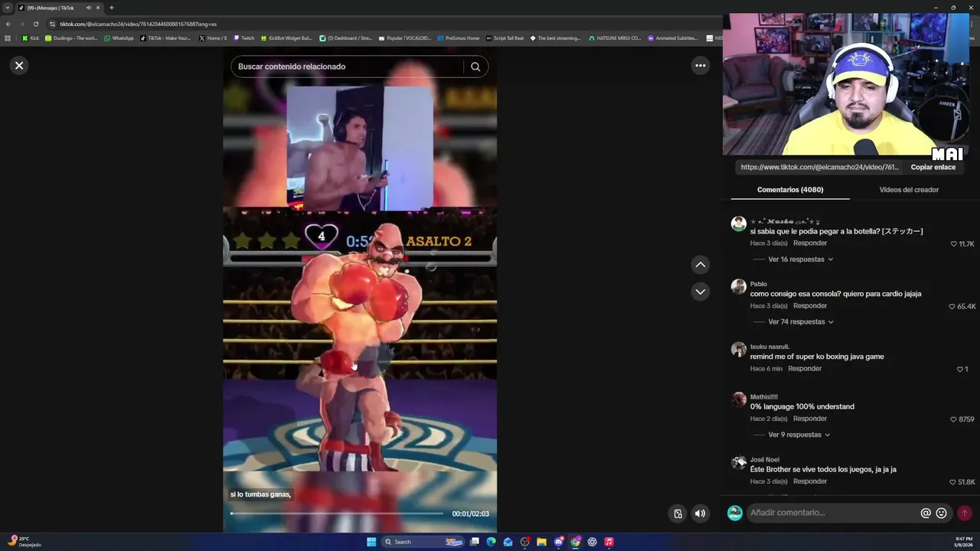
Task: Expand 'Ver 74 respuestas' replies
Action: [800, 322]
